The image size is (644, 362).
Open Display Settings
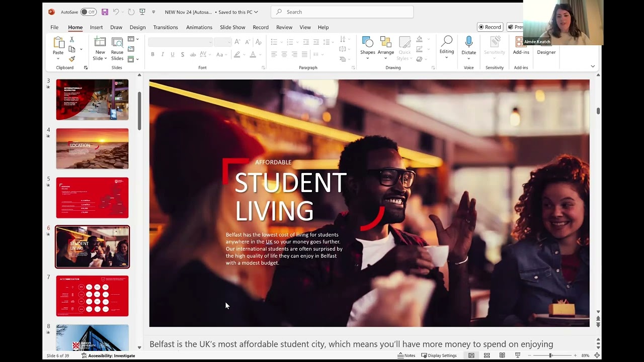439,355
